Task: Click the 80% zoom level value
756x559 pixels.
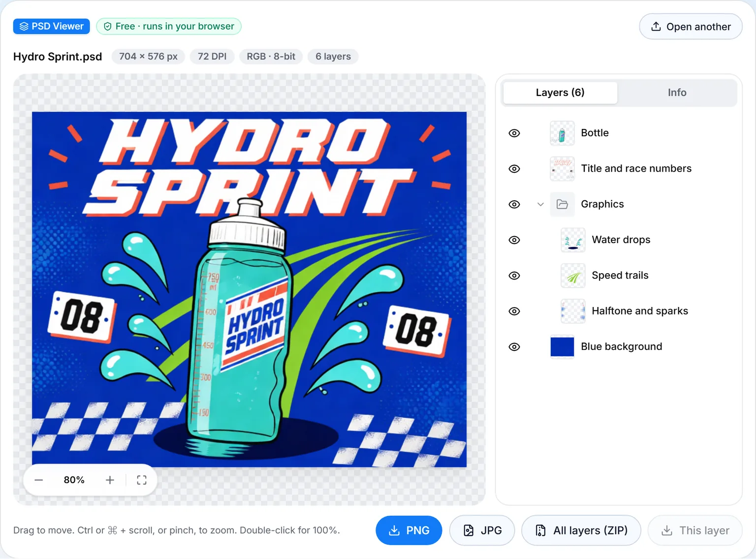Action: [x=74, y=480]
